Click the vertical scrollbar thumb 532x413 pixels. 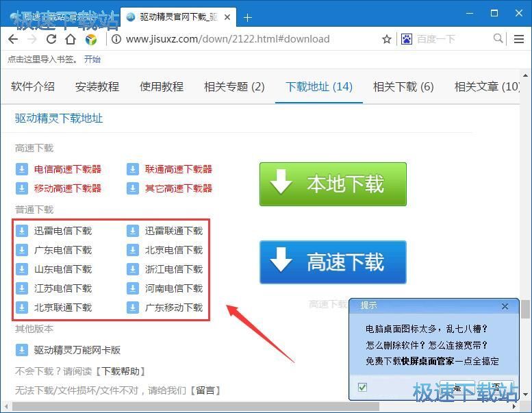click(525, 309)
